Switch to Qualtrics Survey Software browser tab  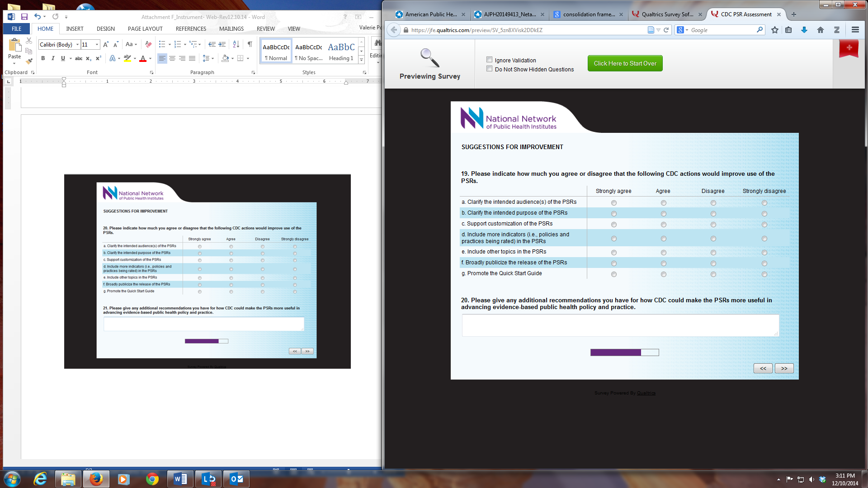[x=666, y=14]
